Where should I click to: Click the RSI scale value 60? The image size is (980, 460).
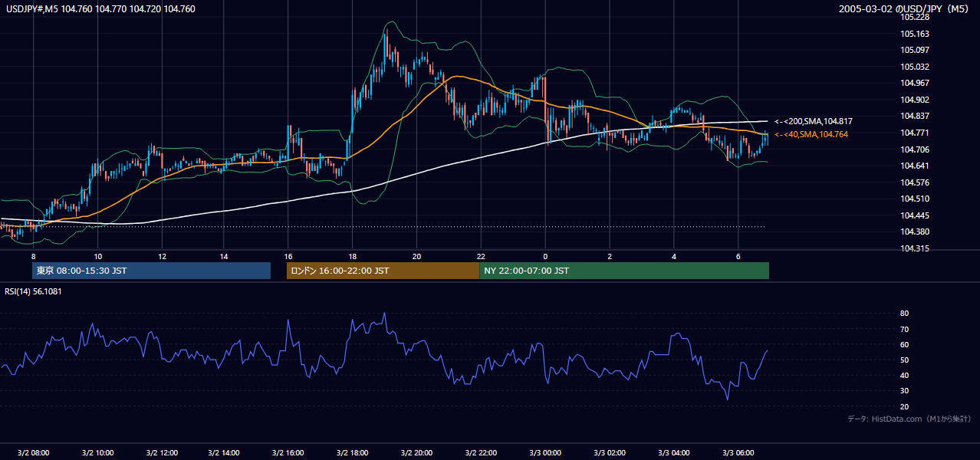pos(904,344)
